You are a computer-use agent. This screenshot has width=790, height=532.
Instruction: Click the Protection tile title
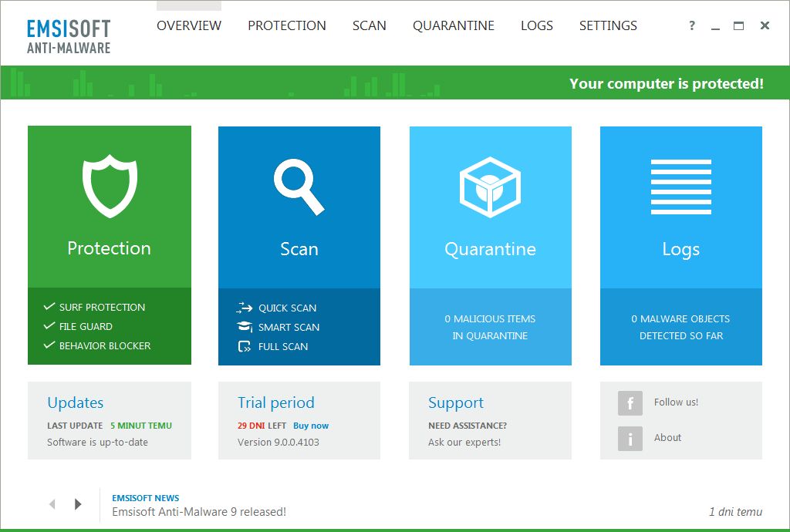110,248
